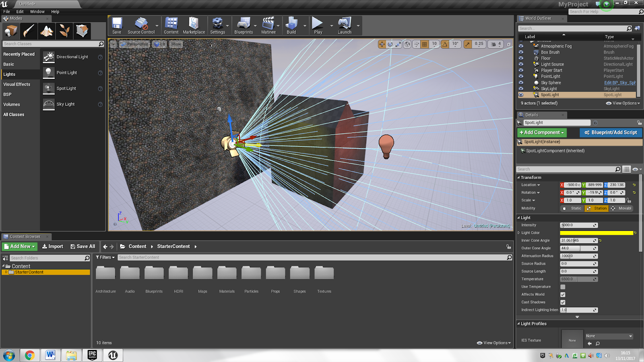Click the Search Classes input field
The width and height of the screenshot is (644, 362).
pyautogui.click(x=53, y=44)
